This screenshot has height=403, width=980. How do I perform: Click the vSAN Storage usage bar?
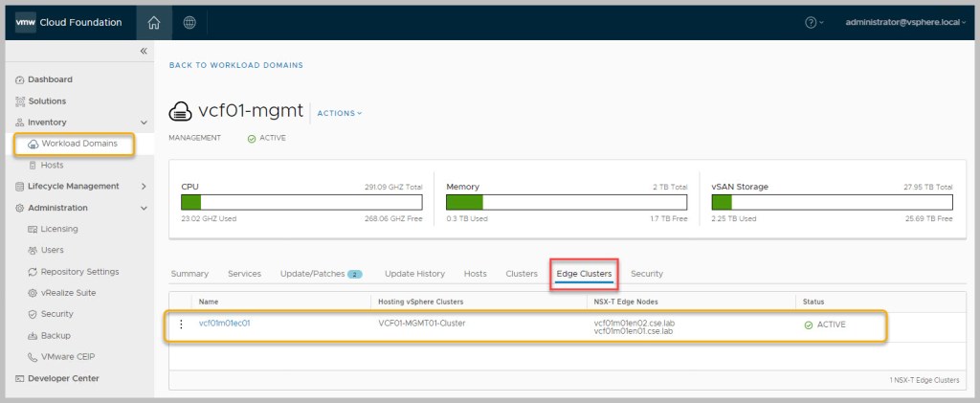coord(832,202)
